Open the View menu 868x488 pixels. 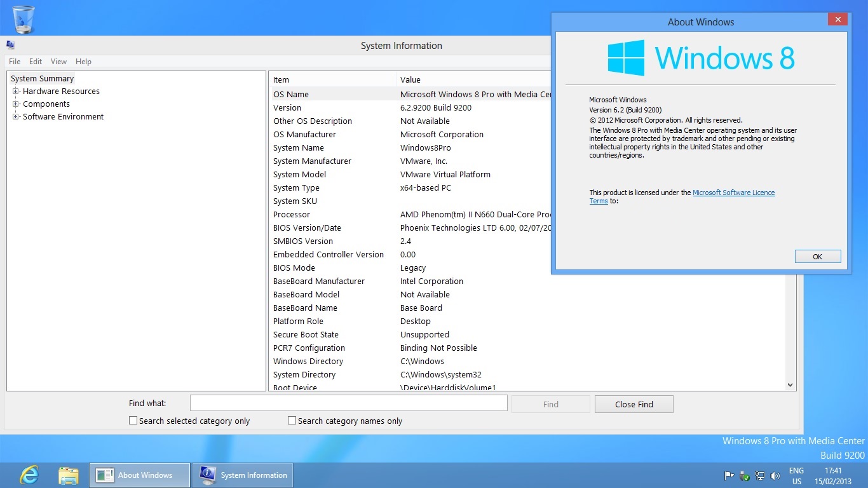(x=58, y=62)
